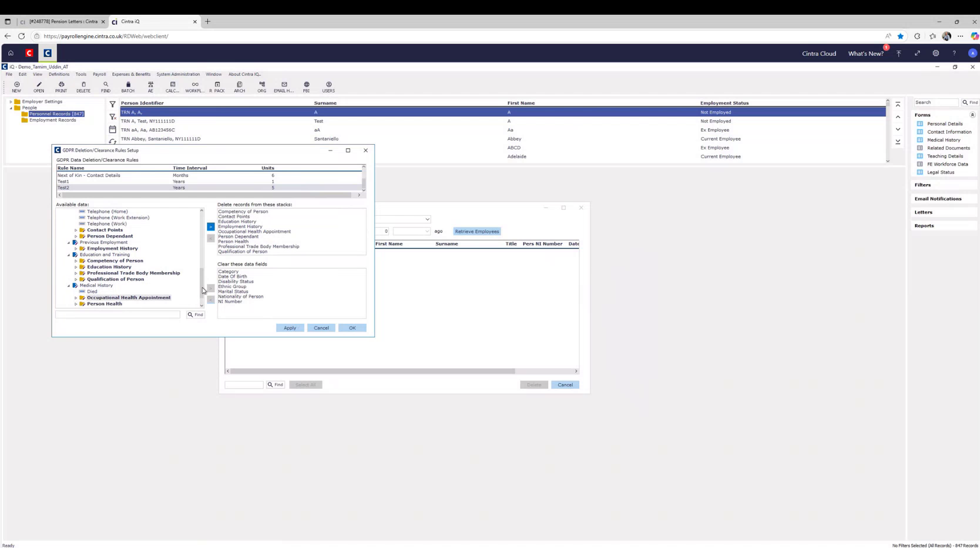Select the AE toolbar icon

point(150,87)
